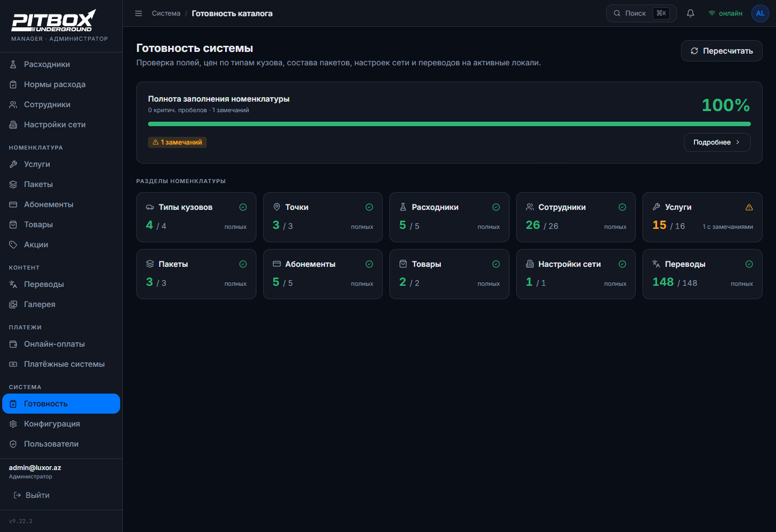This screenshot has width=776, height=532.
Task: Click the layers icon beside sidebar Пакеты
Action: tap(13, 184)
